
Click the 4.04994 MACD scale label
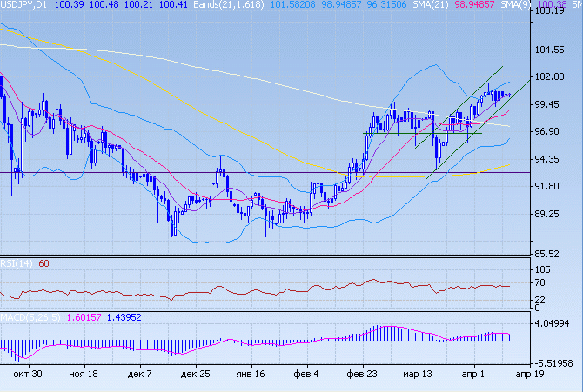click(x=555, y=323)
